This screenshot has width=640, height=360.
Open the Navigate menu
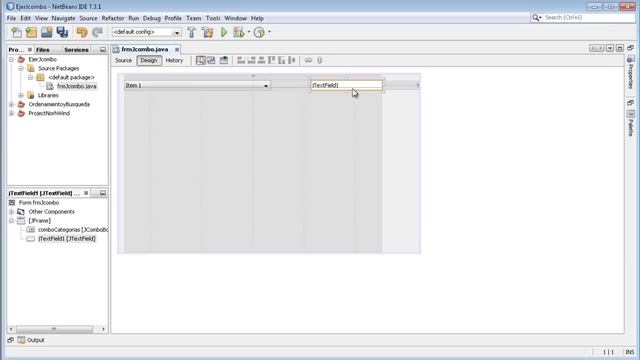click(63, 18)
